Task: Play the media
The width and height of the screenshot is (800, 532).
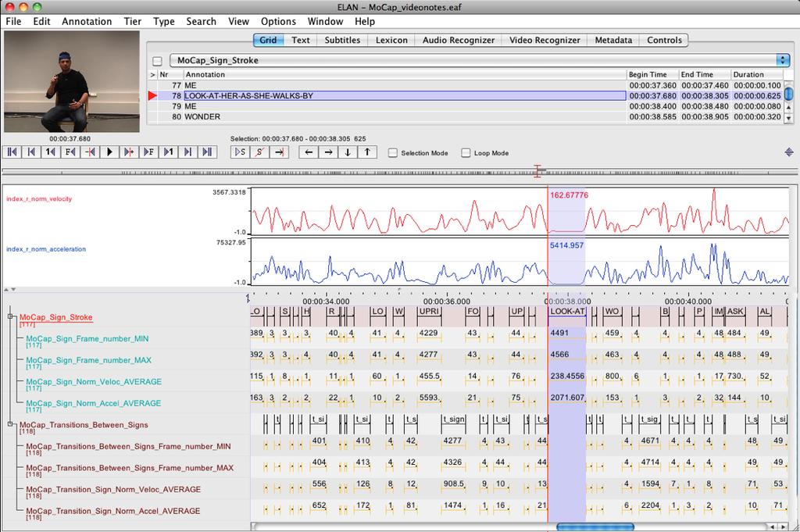Action: (109, 152)
